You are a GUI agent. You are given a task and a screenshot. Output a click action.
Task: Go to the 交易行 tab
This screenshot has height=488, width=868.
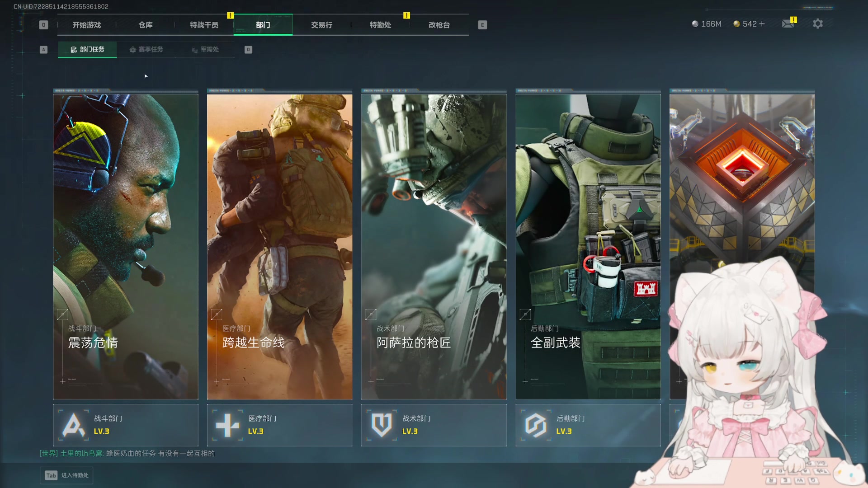pyautogui.click(x=321, y=25)
